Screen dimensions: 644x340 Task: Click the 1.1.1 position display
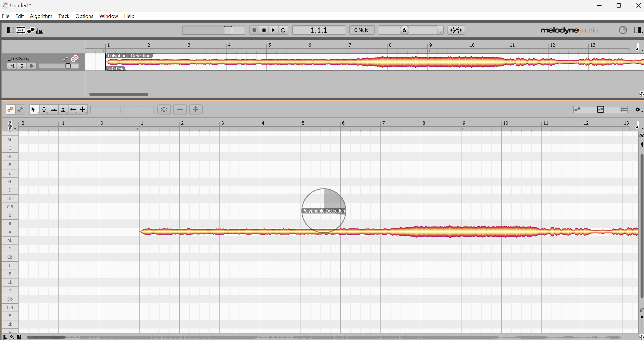coord(319,30)
